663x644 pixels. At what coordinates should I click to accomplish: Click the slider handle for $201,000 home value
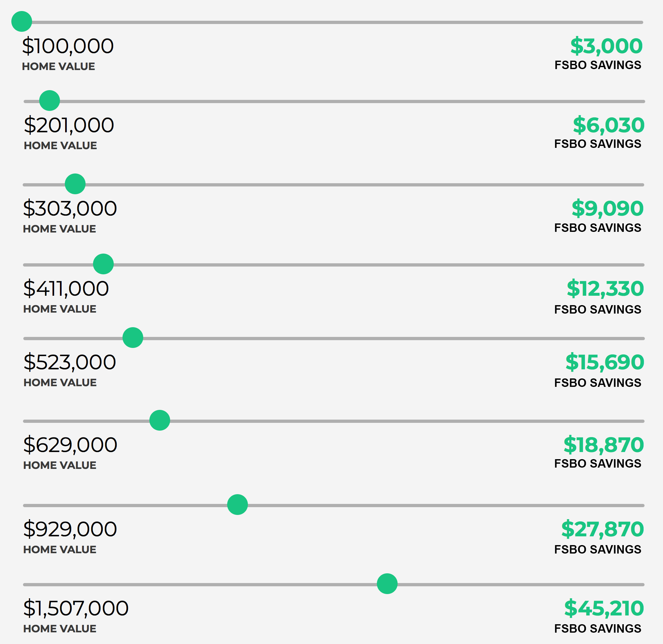click(x=49, y=101)
